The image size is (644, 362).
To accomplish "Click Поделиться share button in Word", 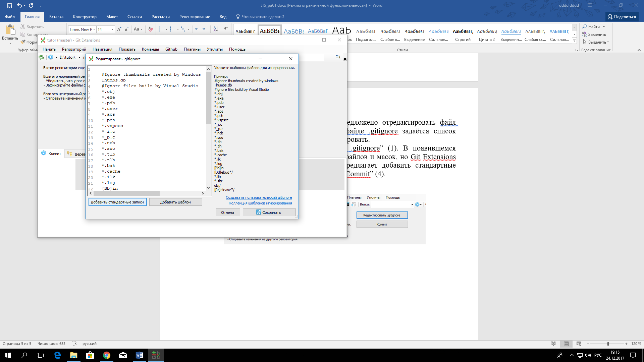I will click(622, 17).
